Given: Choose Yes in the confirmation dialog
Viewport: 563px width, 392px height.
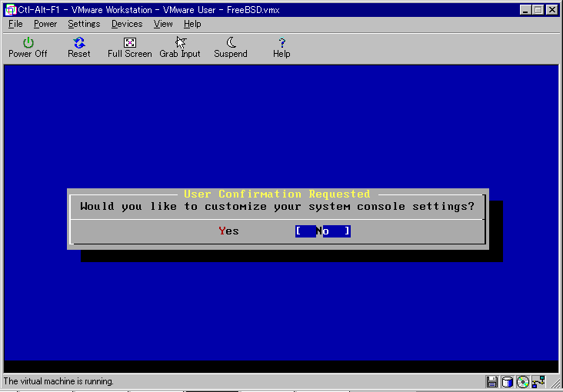Looking at the screenshot, I should 228,231.
